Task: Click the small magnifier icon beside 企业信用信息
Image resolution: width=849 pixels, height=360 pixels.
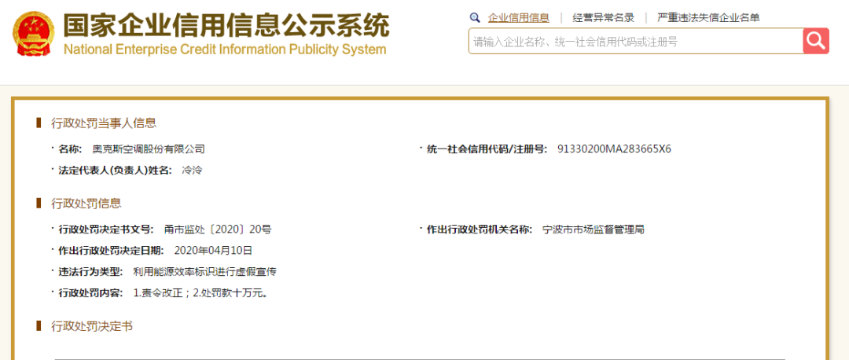Action: point(475,18)
